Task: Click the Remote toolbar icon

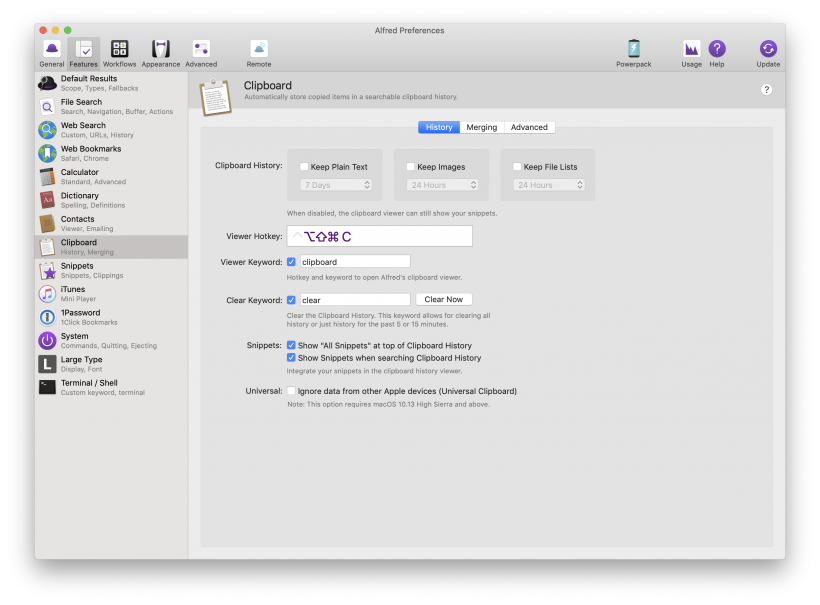Action: [259, 52]
